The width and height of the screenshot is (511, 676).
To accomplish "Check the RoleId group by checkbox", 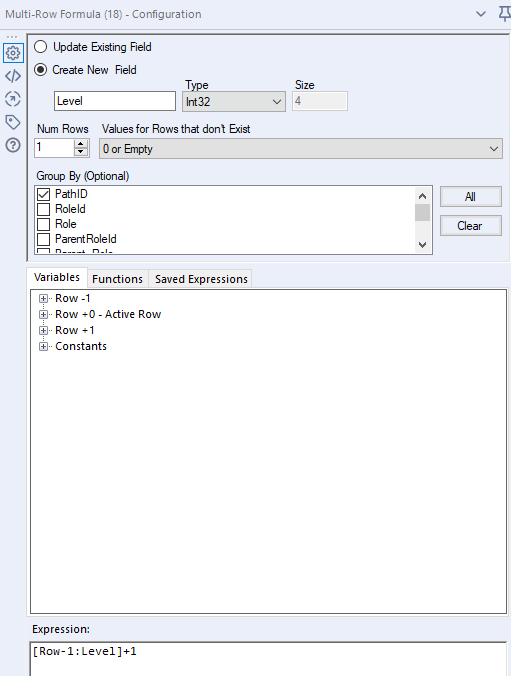I will tap(44, 210).
